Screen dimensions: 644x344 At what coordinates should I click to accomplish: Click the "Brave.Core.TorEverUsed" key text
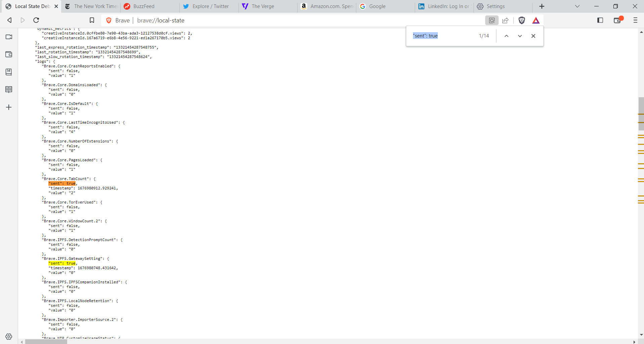70,202
